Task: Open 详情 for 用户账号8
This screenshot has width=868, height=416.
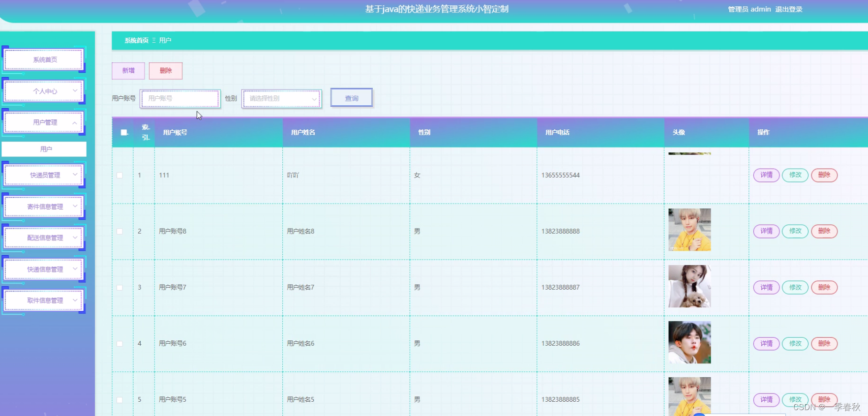Action: (766, 231)
